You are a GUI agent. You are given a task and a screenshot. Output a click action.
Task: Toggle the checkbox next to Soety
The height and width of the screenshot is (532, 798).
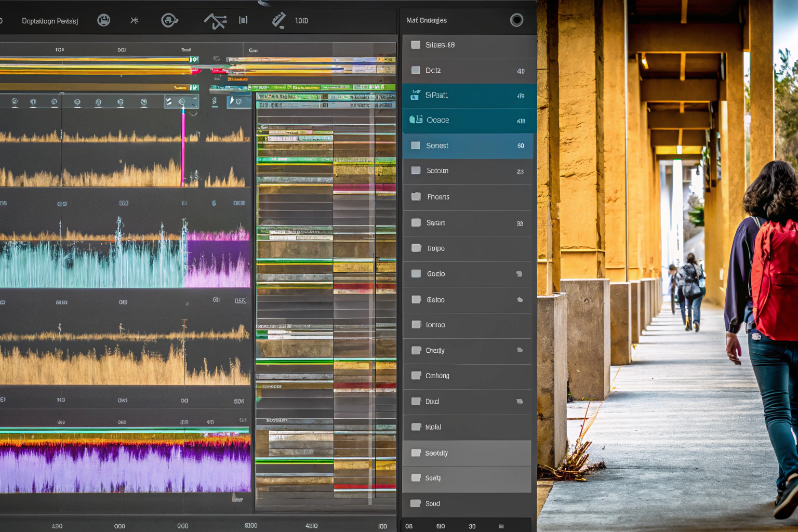click(x=416, y=477)
